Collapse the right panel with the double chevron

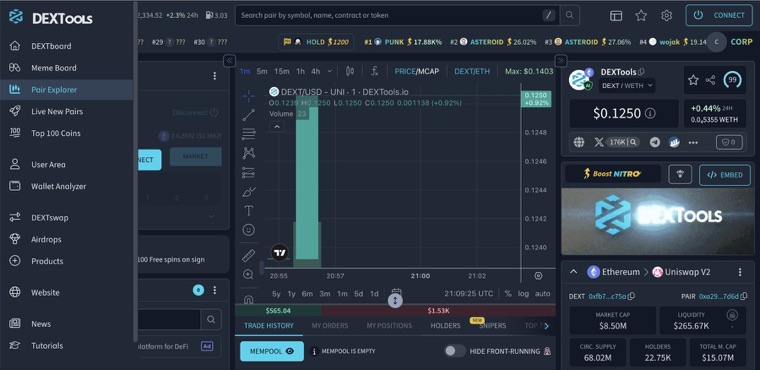(x=561, y=61)
